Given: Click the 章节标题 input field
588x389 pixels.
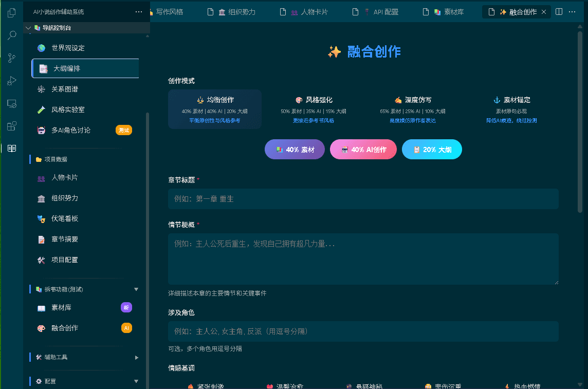Looking at the screenshot, I should coord(363,199).
